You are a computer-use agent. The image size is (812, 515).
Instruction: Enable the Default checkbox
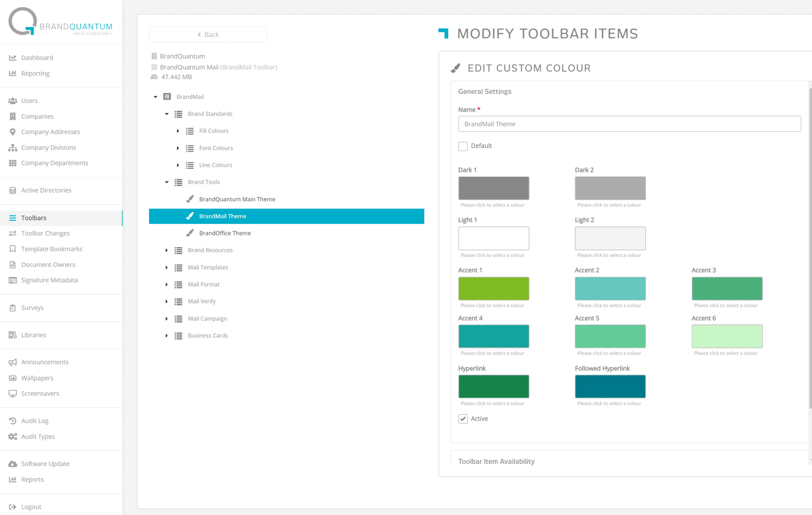pos(463,146)
